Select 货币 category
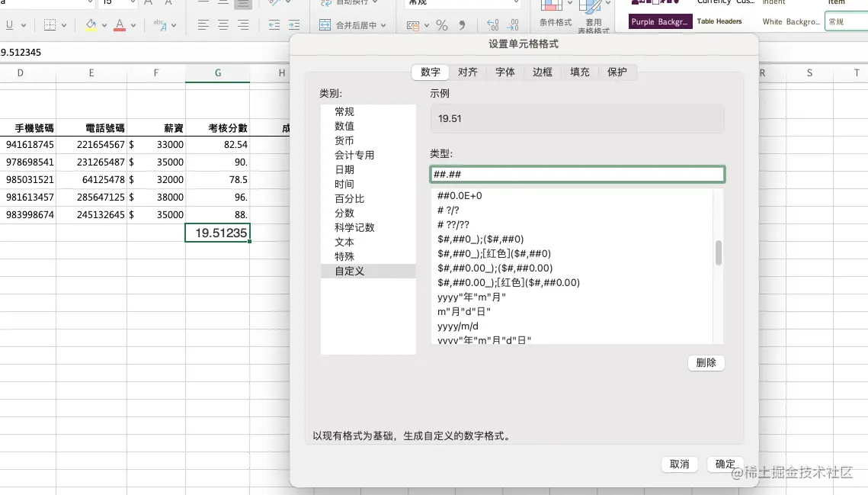The image size is (868, 495). pos(368,141)
